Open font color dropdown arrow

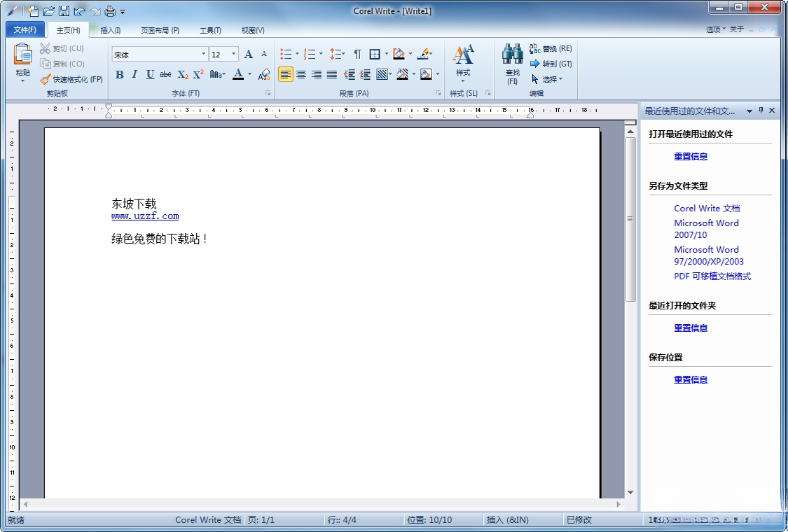250,75
